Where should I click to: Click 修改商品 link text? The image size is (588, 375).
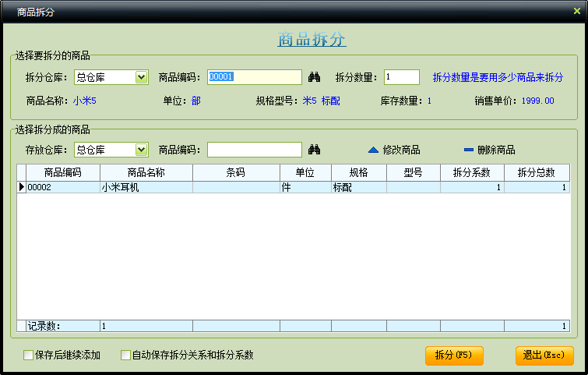(401, 150)
